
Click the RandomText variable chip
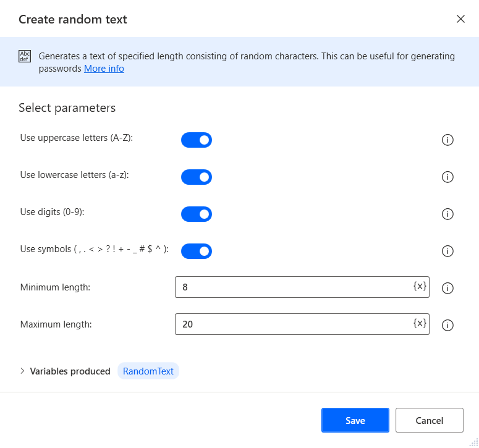click(x=148, y=371)
